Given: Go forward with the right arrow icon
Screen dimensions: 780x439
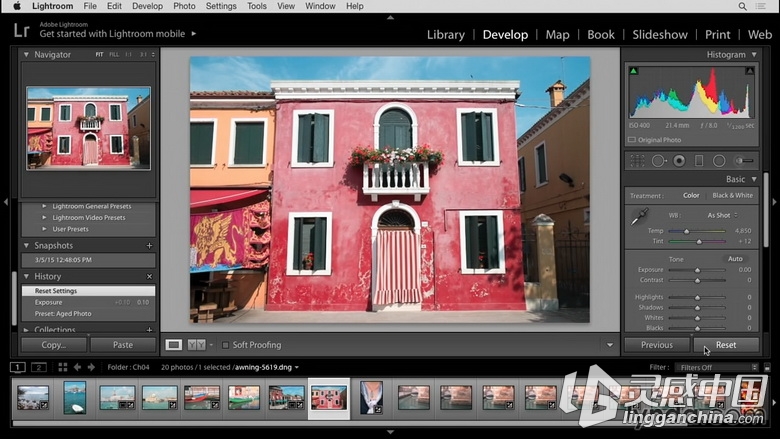Looking at the screenshot, I should point(91,367).
